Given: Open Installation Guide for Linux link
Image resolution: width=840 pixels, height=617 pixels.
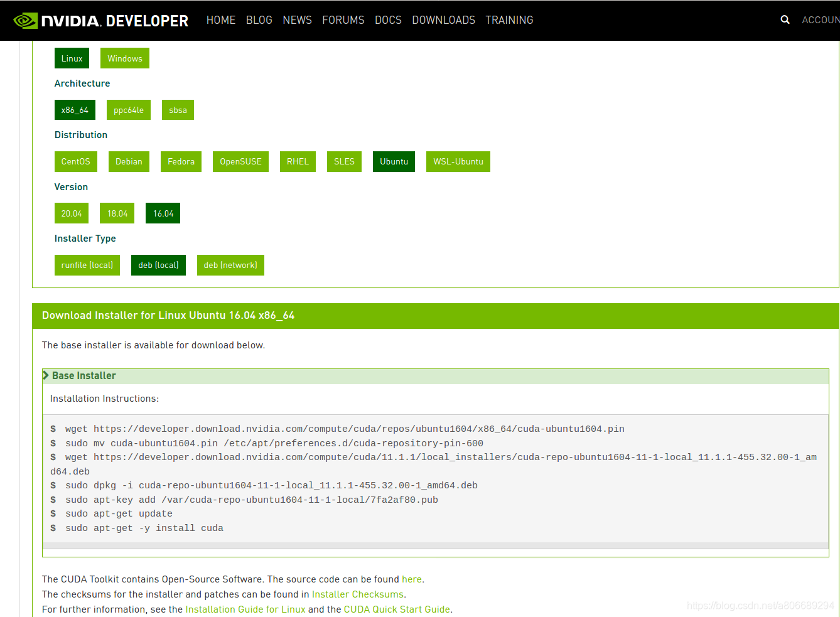Looking at the screenshot, I should click(x=245, y=609).
